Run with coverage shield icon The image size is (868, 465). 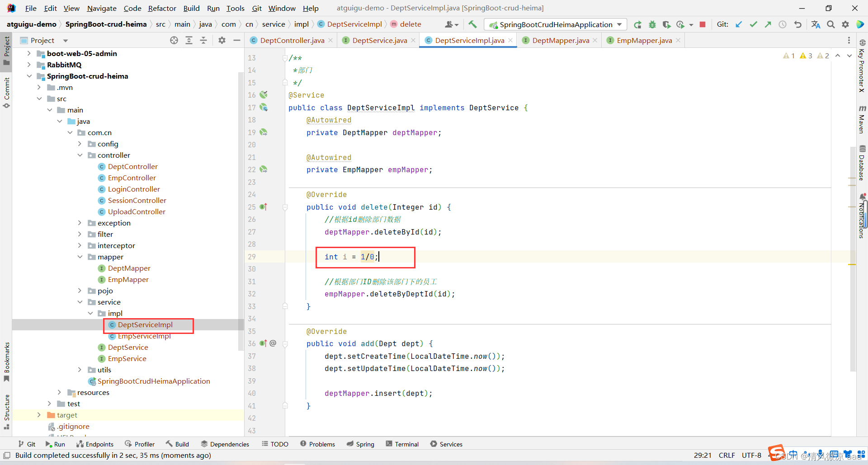[x=666, y=24]
